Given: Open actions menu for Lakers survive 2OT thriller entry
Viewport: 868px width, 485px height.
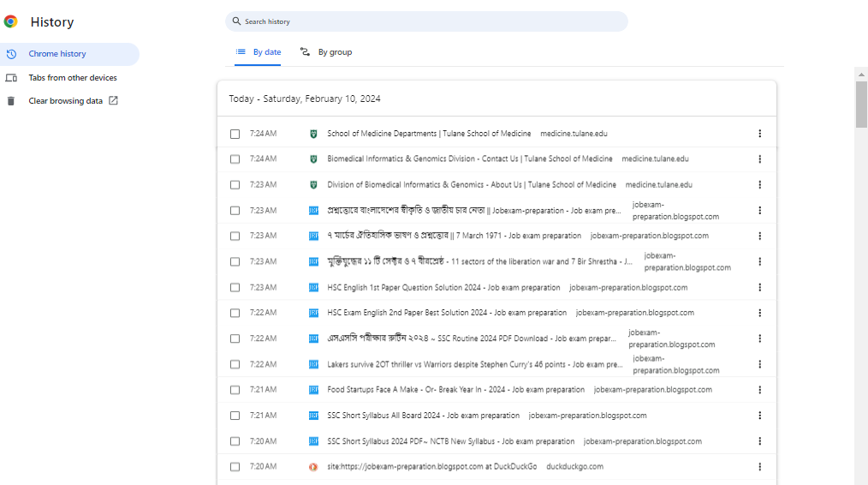Looking at the screenshot, I should pos(759,364).
